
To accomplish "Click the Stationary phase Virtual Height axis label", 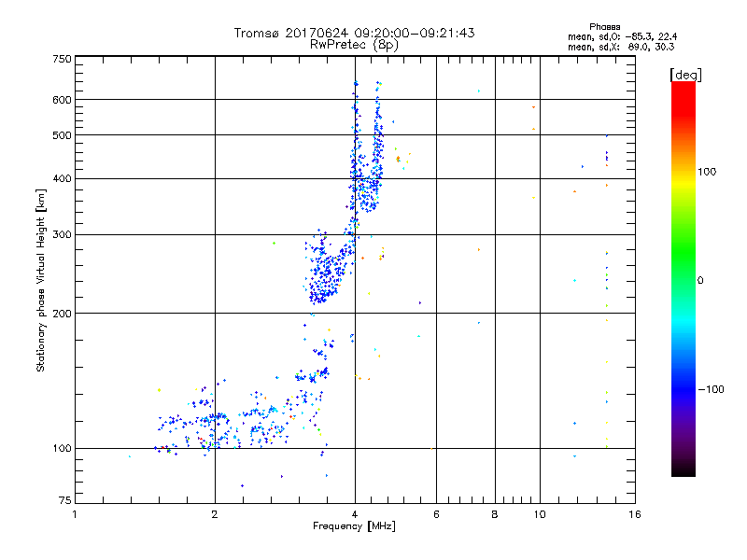I will 41,280.
